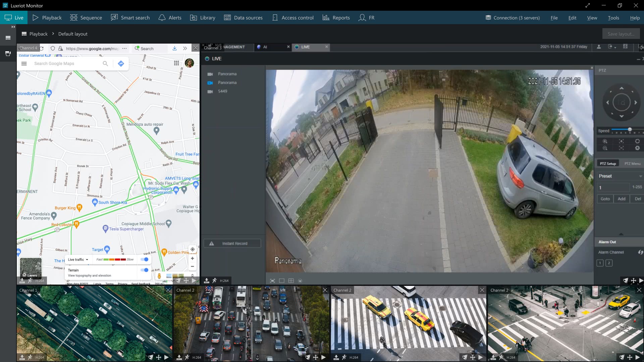This screenshot has height=362, width=644.
Task: Click the PTZ zoom in magnifier
Action: coord(605,141)
